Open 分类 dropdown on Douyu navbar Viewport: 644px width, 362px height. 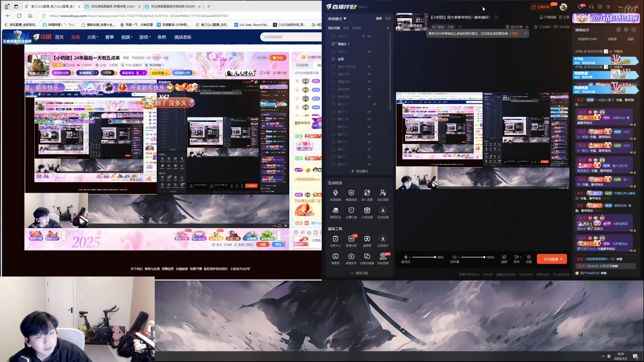click(x=93, y=37)
